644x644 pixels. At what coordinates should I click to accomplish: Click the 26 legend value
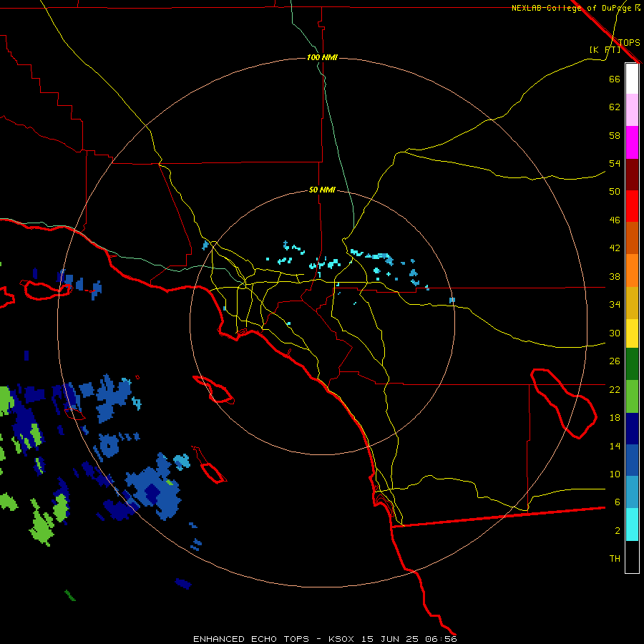615,361
